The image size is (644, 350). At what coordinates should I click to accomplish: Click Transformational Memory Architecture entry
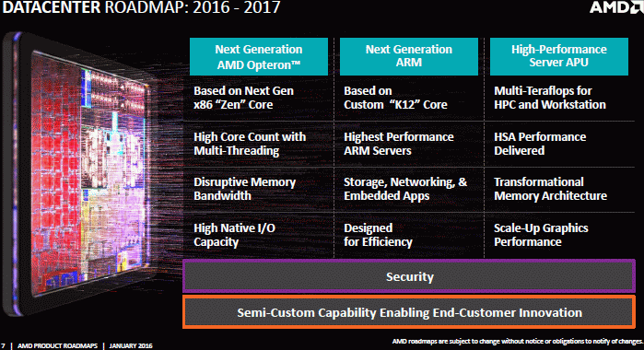(550, 189)
